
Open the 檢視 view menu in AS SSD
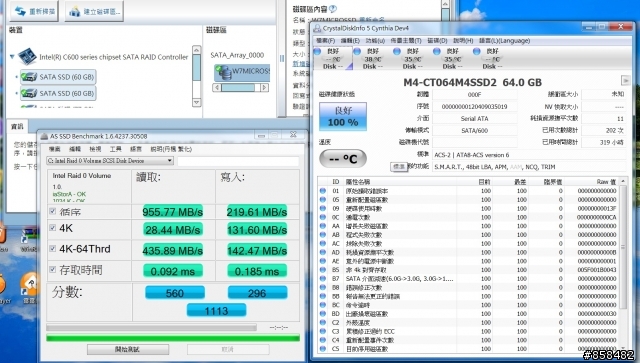[95, 149]
